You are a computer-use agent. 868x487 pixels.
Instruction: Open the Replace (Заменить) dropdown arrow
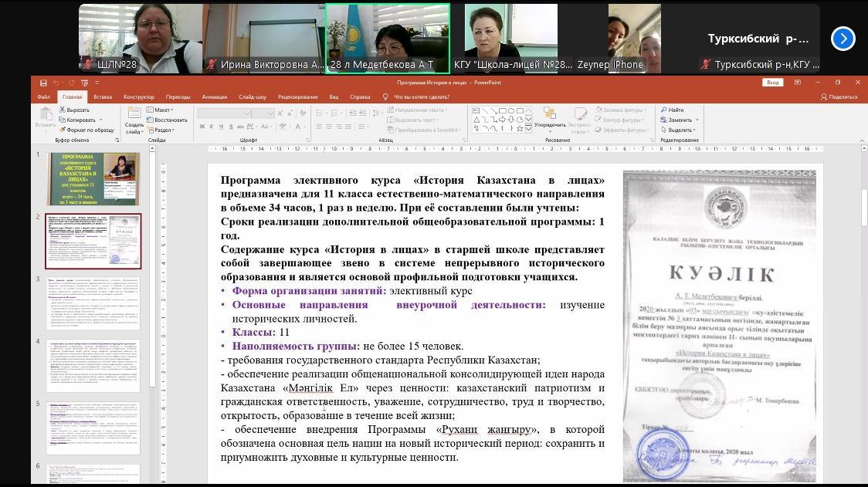(697, 120)
